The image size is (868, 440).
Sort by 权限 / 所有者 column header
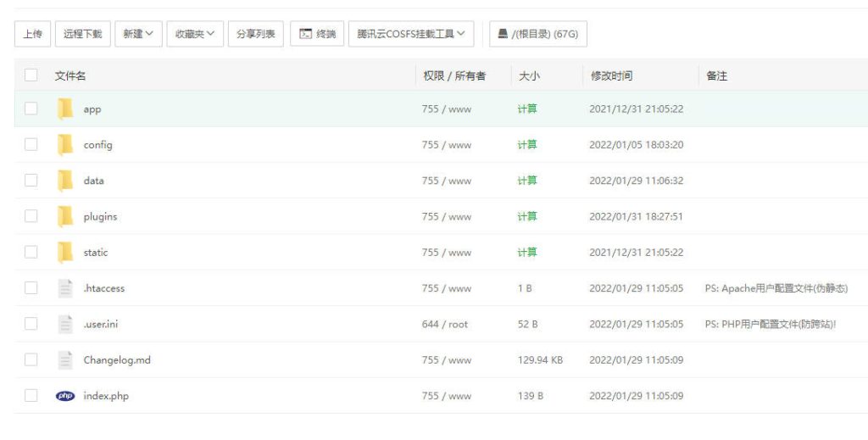click(x=454, y=75)
